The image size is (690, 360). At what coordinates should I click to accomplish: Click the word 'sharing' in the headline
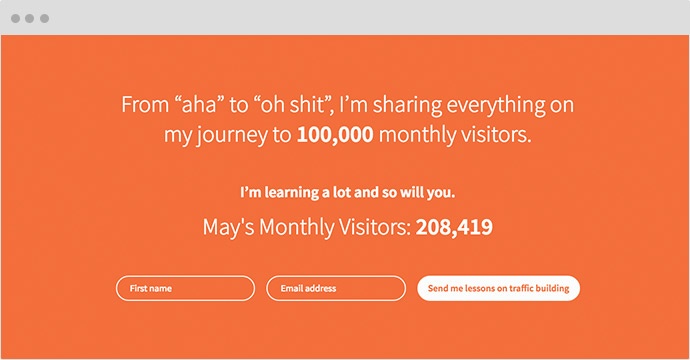[x=407, y=106]
